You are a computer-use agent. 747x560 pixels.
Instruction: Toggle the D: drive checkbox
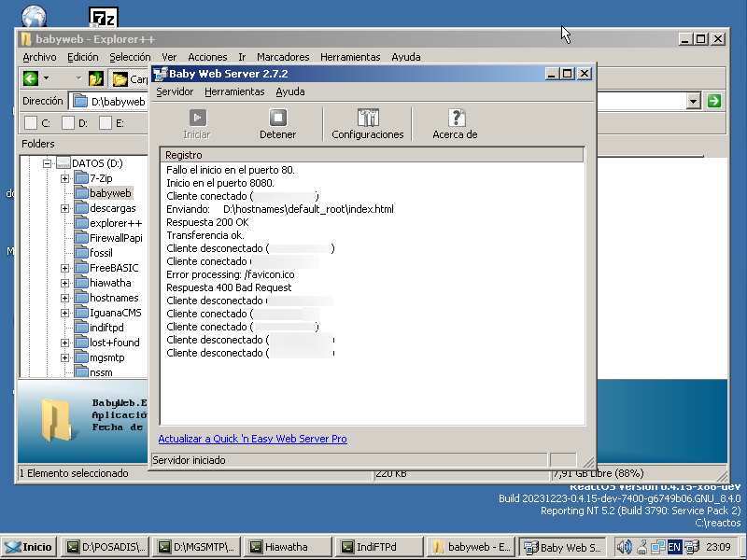68,123
